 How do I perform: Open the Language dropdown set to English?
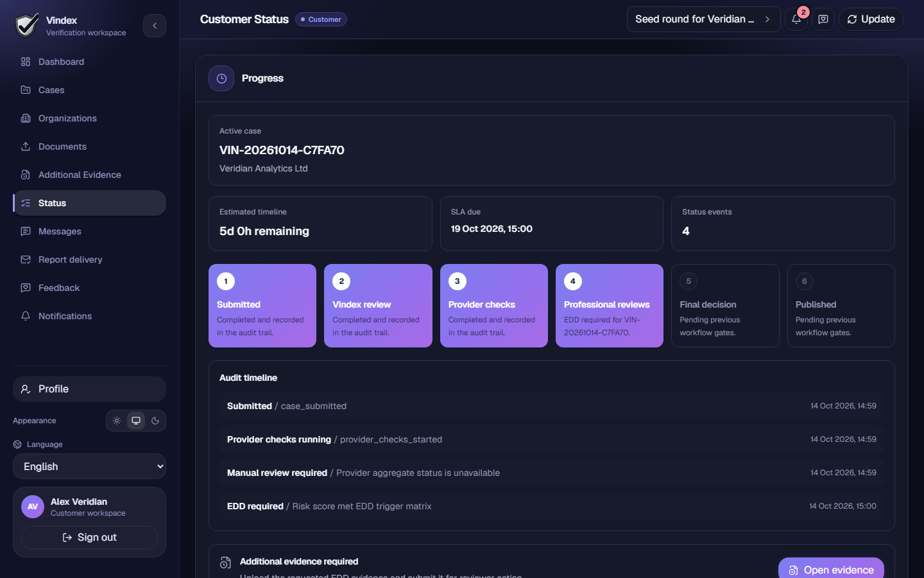click(89, 466)
